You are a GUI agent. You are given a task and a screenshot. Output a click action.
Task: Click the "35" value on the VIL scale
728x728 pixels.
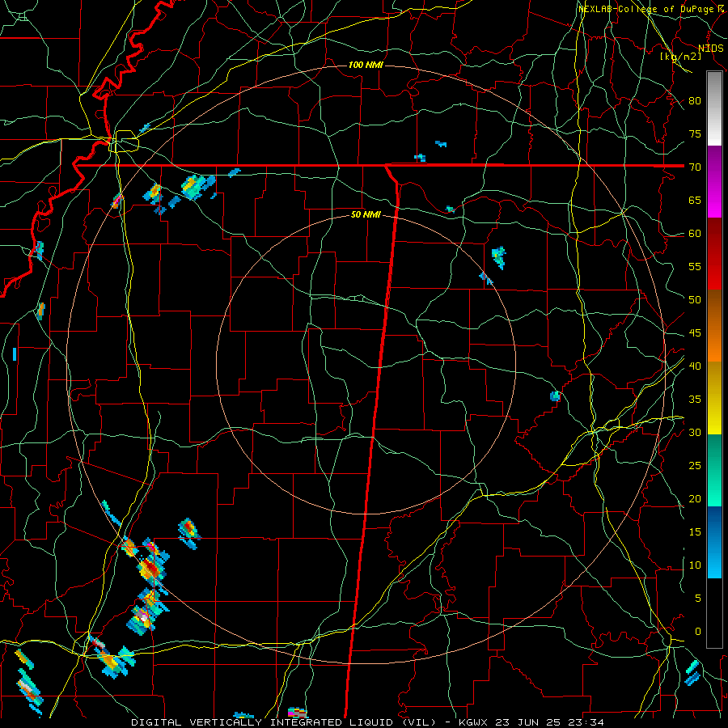[695, 400]
